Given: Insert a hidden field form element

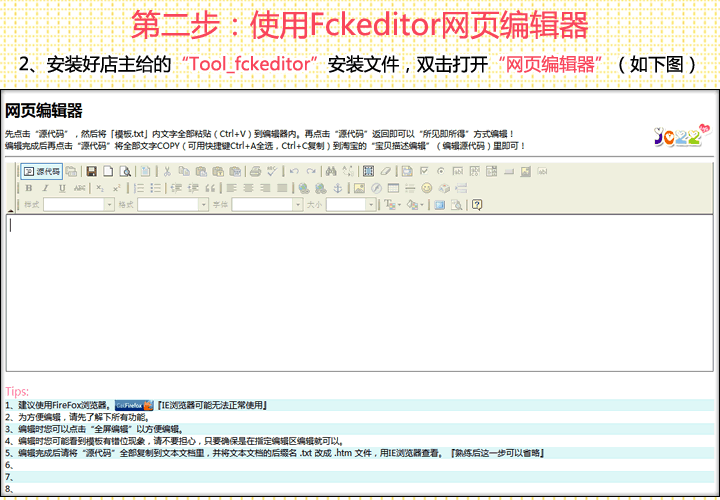Looking at the screenshot, I should tap(543, 171).
